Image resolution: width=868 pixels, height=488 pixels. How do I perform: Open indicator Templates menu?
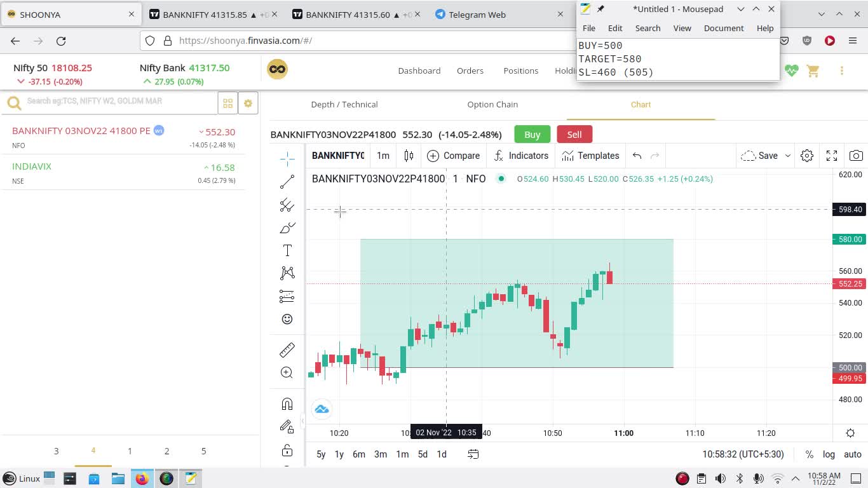[590, 156]
